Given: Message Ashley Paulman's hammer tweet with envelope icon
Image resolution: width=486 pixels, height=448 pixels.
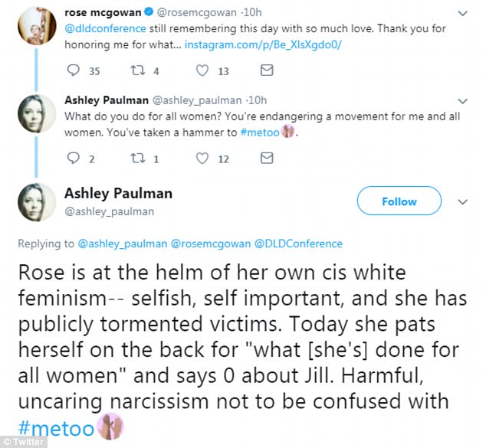Looking at the screenshot, I should (x=267, y=159).
